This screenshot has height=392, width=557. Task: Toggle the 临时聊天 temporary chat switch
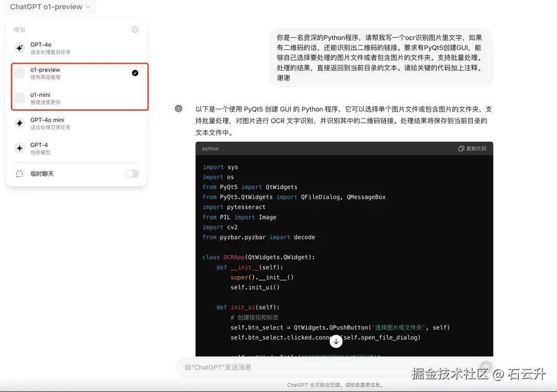pyautogui.click(x=132, y=174)
